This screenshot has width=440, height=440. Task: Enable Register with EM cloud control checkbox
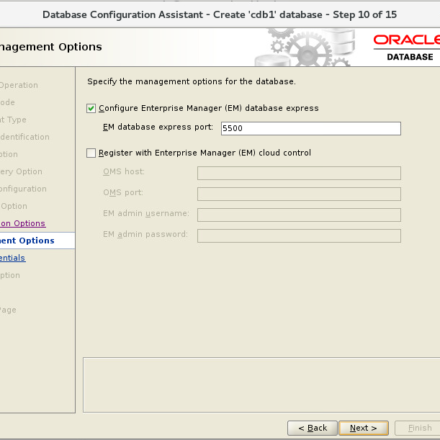[x=91, y=153]
